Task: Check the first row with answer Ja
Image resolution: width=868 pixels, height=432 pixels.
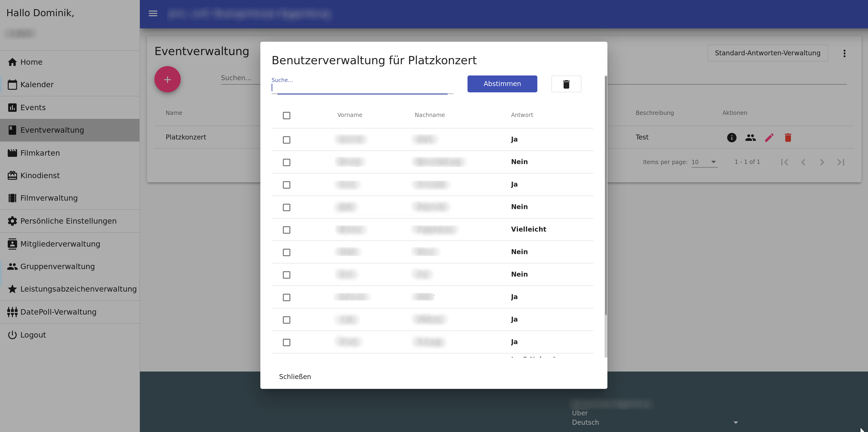Action: [286, 140]
